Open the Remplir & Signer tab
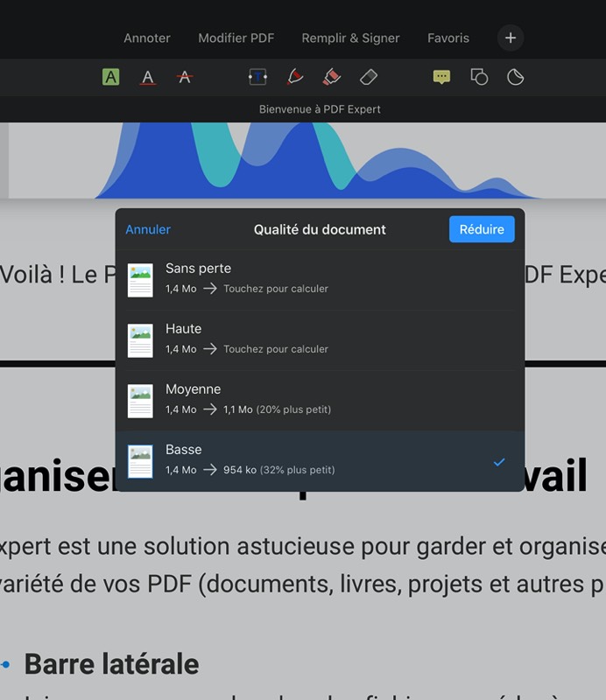606x700 pixels. (x=350, y=38)
